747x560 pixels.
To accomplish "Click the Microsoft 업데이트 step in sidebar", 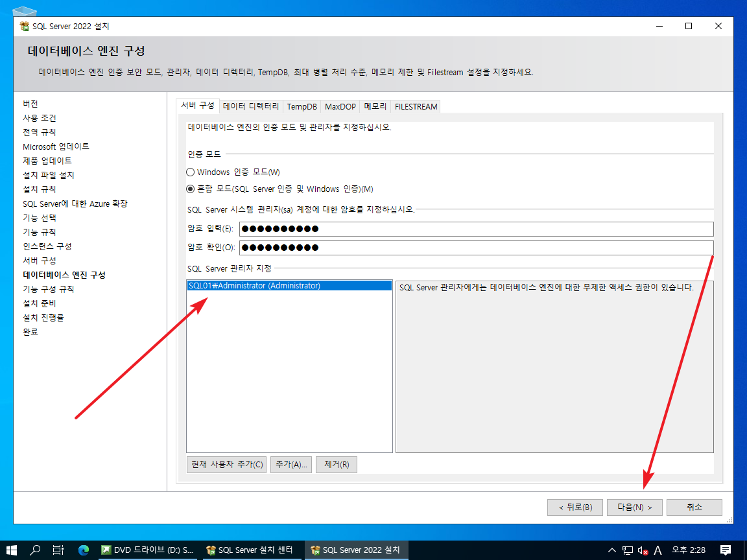I will point(56,146).
